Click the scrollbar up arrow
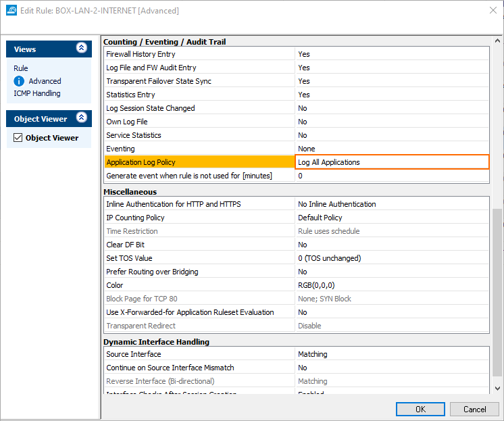The image size is (504, 421). [497, 41]
